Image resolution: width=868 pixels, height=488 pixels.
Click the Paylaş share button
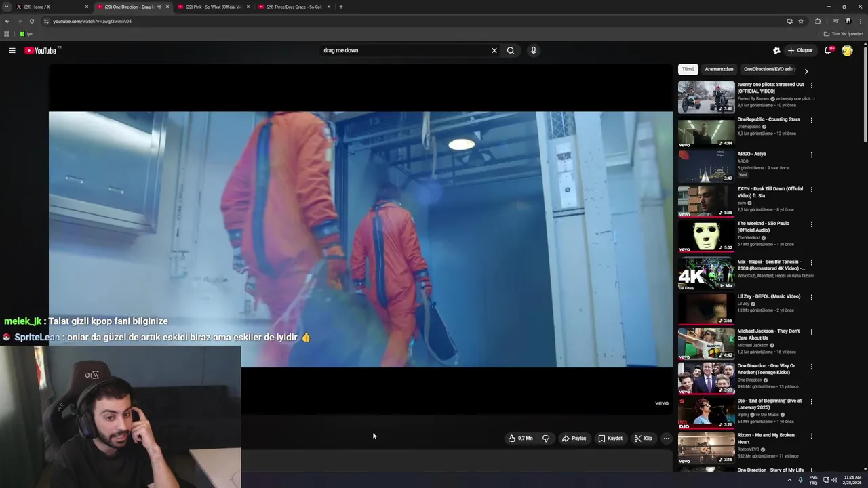point(574,439)
